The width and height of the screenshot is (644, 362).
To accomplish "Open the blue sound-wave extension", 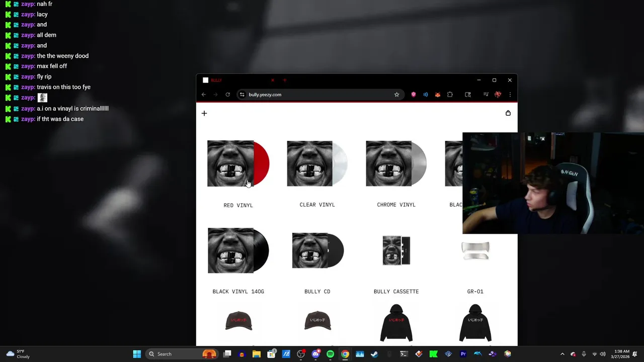I will point(426,95).
